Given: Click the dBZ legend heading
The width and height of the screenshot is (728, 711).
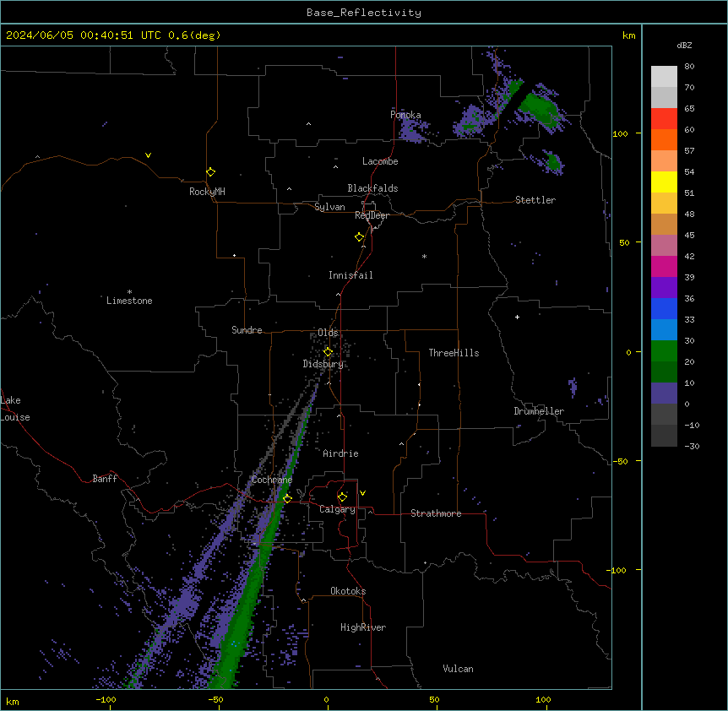Looking at the screenshot, I should pyautogui.click(x=684, y=46).
